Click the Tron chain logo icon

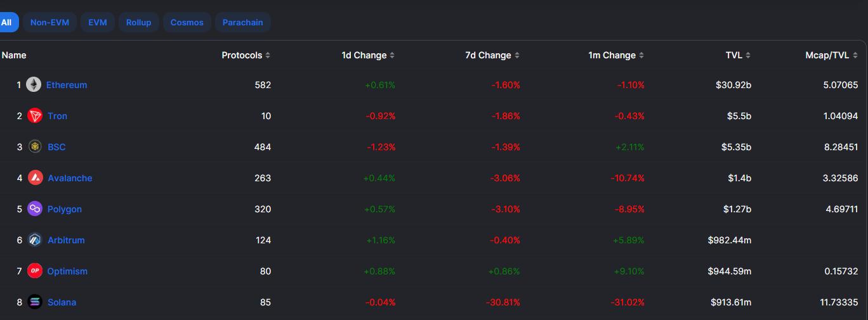tap(35, 116)
